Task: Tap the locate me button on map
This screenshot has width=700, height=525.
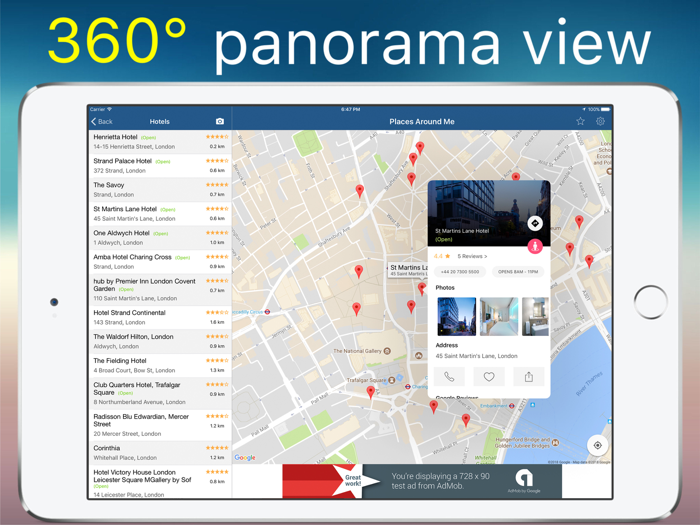Action: pos(597,445)
